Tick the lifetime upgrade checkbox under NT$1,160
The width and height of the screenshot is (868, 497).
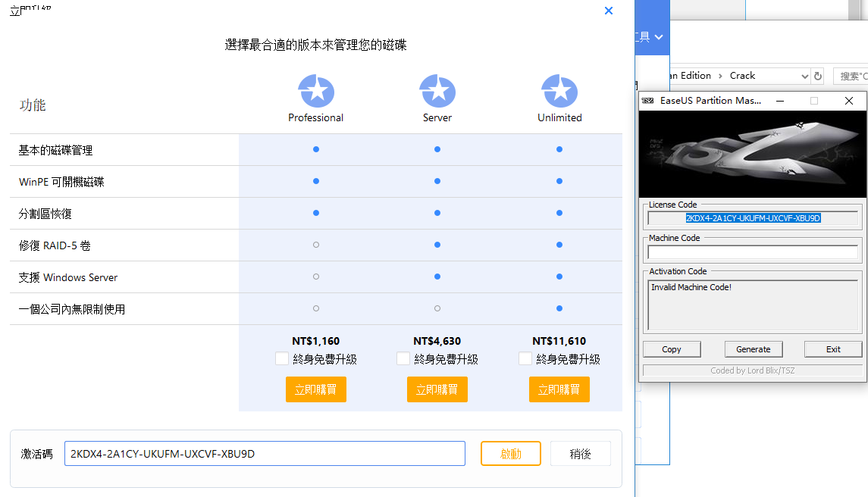[x=282, y=358]
